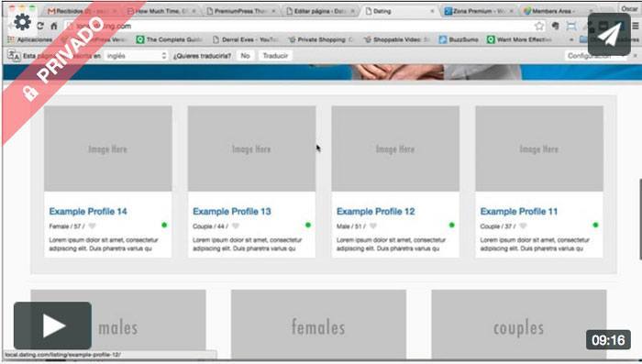
Task: Click the Female / 57 details text
Action: coord(67,226)
